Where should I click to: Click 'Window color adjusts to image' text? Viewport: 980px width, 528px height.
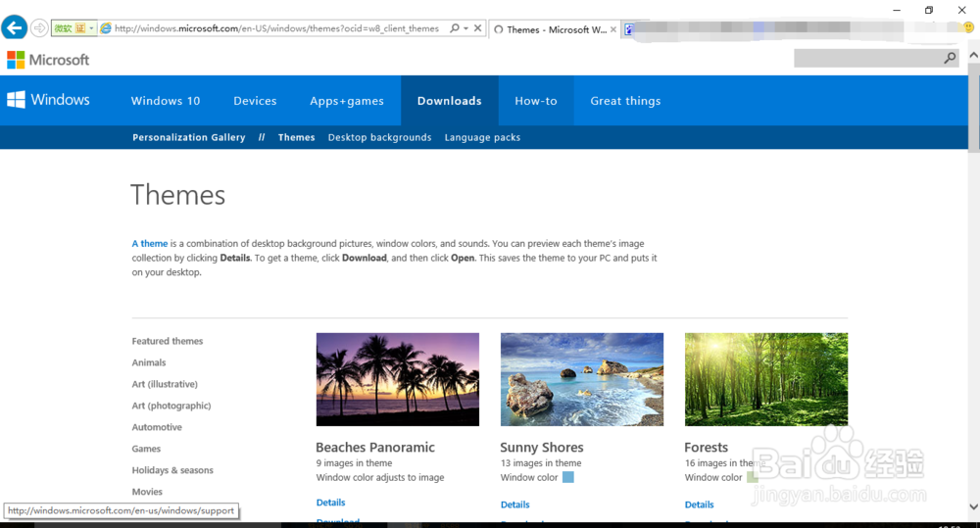(380, 477)
